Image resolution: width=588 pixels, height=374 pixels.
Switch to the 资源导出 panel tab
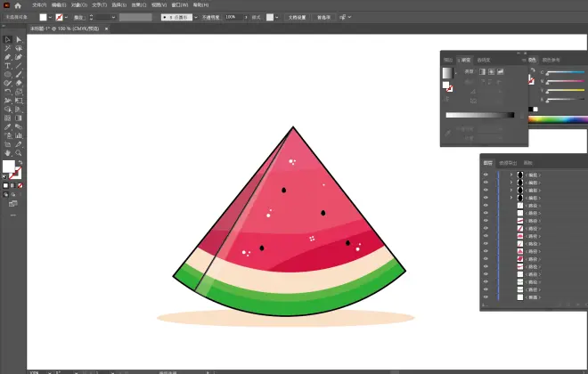507,163
